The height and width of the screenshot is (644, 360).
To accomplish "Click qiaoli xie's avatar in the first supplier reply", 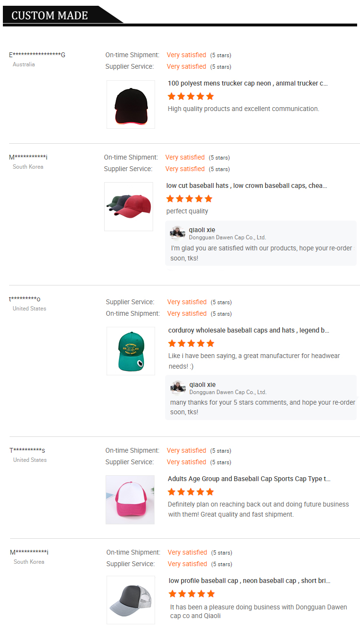I will (x=177, y=232).
